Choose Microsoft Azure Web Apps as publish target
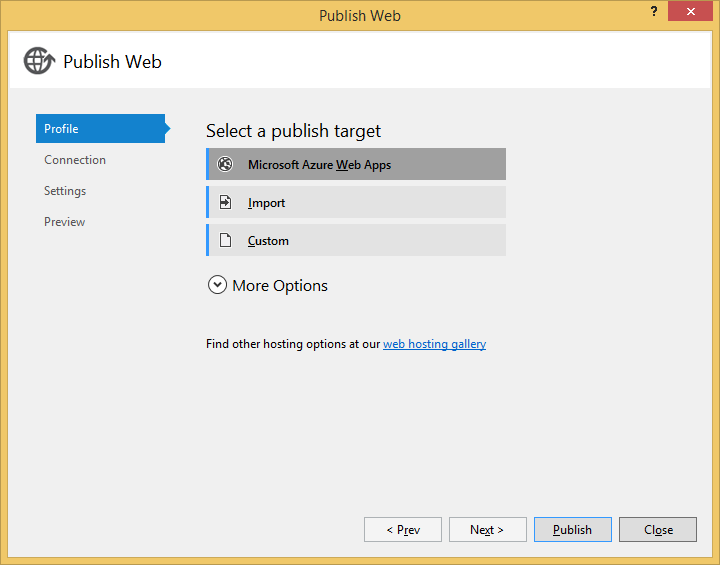This screenshot has height=565, width=720. click(x=319, y=165)
